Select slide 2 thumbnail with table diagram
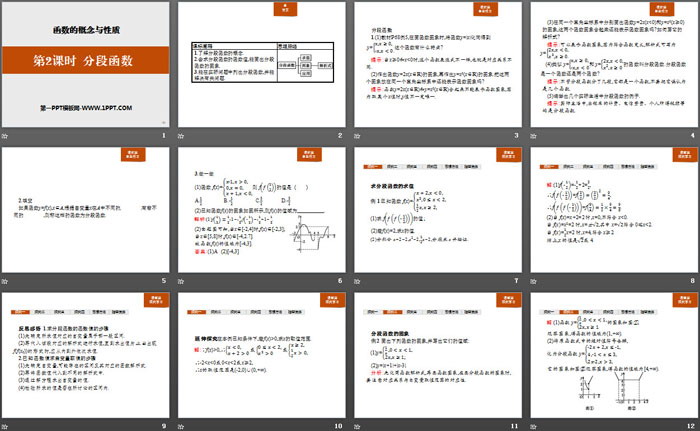 (x=262, y=64)
